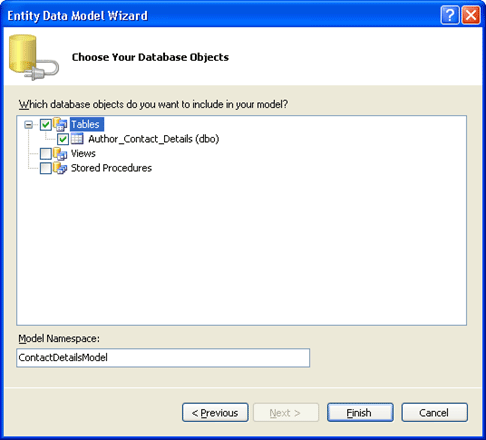
Task: Click the database plug icon in header
Action: click(34, 57)
